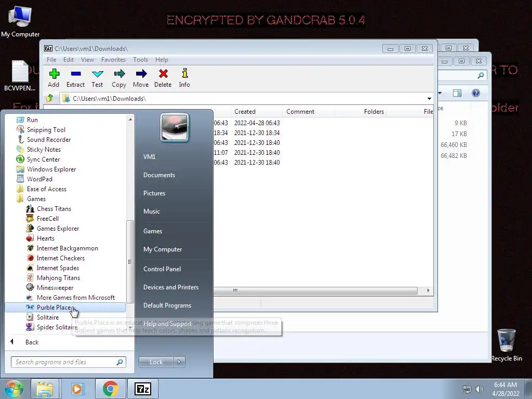Open Music from Start menu
The width and height of the screenshot is (532, 399).
click(x=152, y=211)
